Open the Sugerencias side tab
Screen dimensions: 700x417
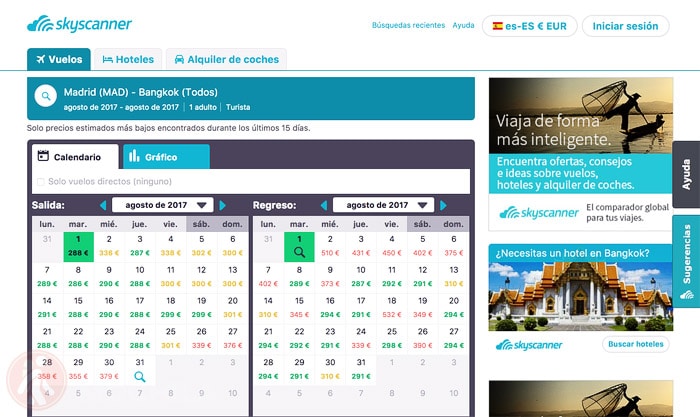click(x=686, y=262)
